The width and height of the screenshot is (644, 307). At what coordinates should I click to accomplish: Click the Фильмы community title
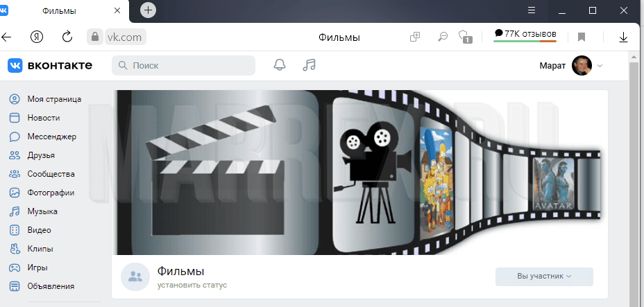point(180,272)
